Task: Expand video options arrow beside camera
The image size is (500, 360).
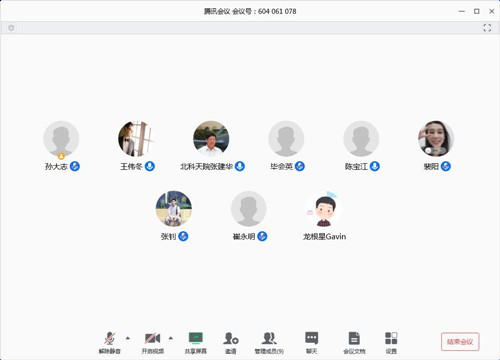Action: click(x=171, y=338)
